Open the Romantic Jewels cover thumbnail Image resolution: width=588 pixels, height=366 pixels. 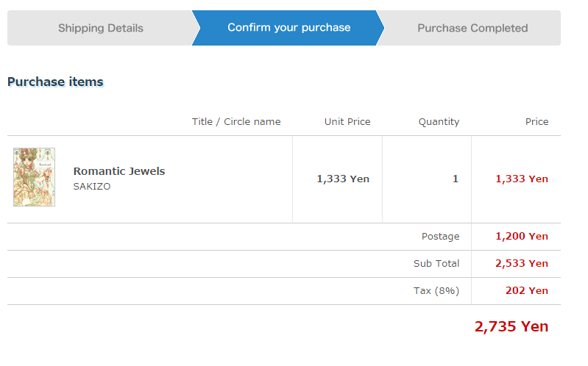(x=34, y=177)
